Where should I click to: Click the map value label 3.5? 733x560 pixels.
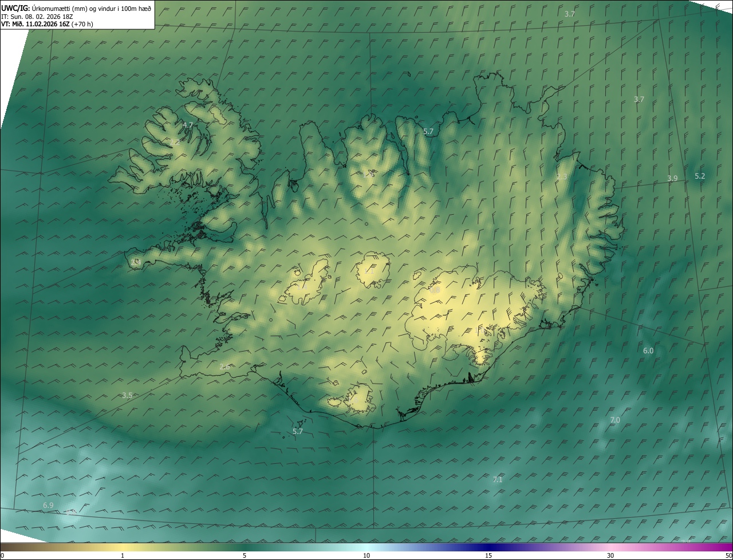pos(127,395)
